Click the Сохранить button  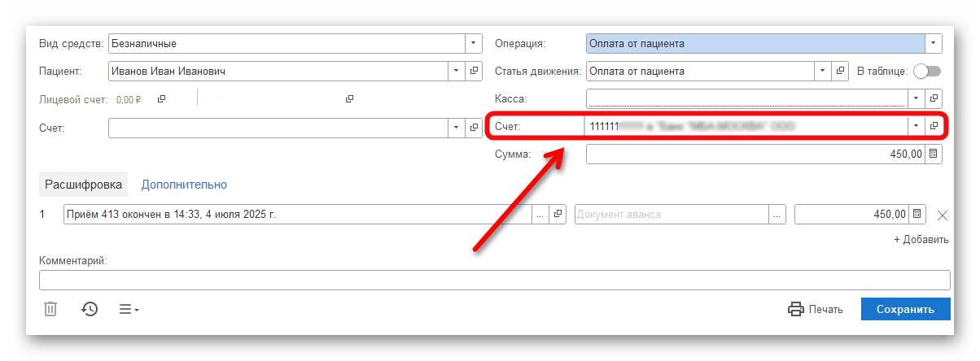point(906,309)
